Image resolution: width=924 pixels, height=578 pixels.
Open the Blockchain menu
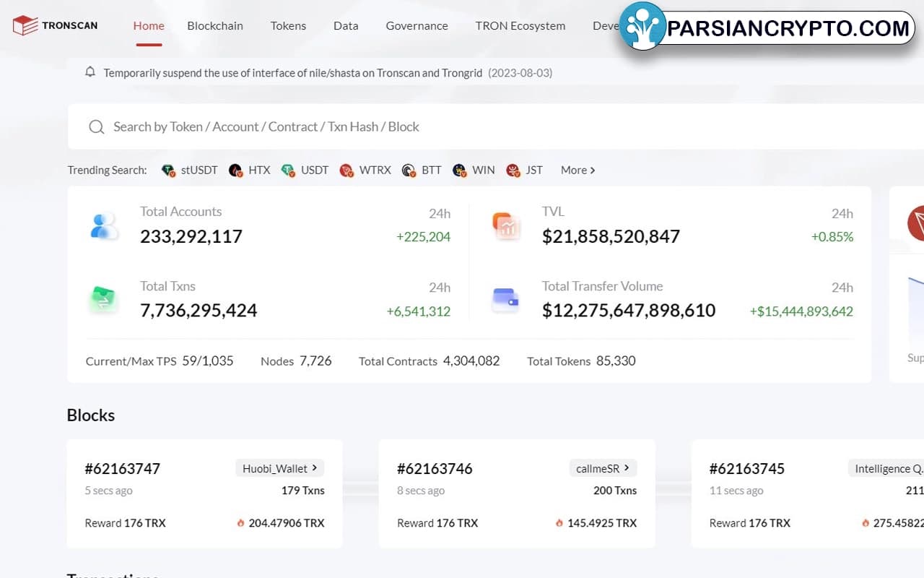click(x=215, y=26)
